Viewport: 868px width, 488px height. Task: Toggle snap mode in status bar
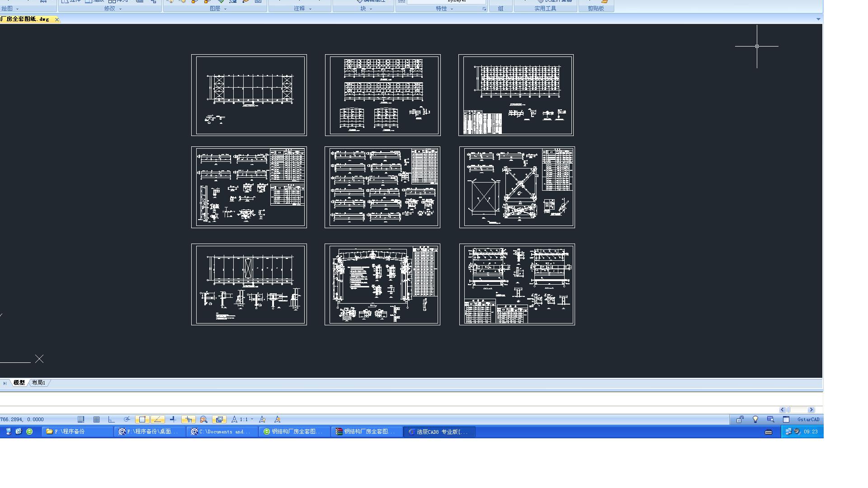(x=81, y=419)
